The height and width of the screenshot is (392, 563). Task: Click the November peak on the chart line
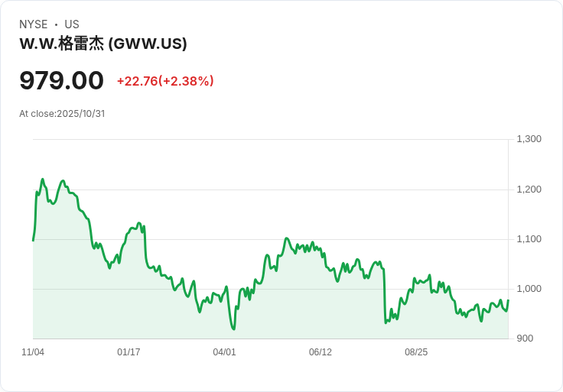coord(43,179)
